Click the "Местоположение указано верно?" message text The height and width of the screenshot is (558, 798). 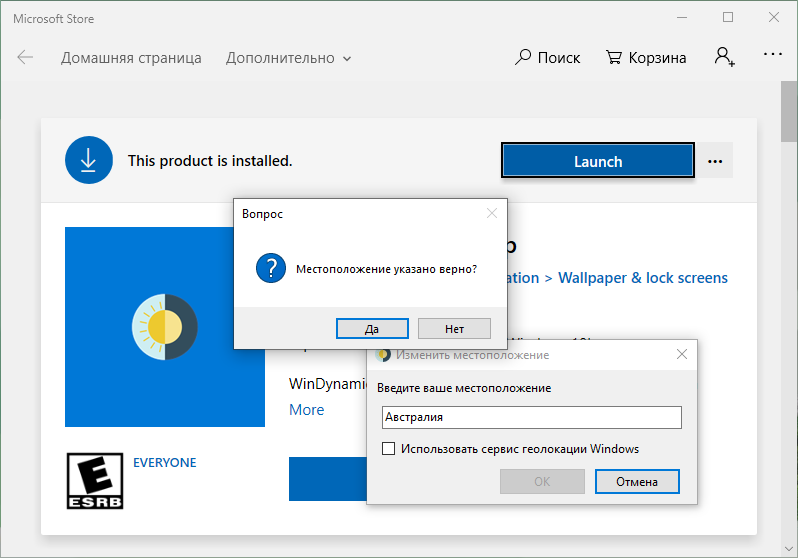point(386,269)
